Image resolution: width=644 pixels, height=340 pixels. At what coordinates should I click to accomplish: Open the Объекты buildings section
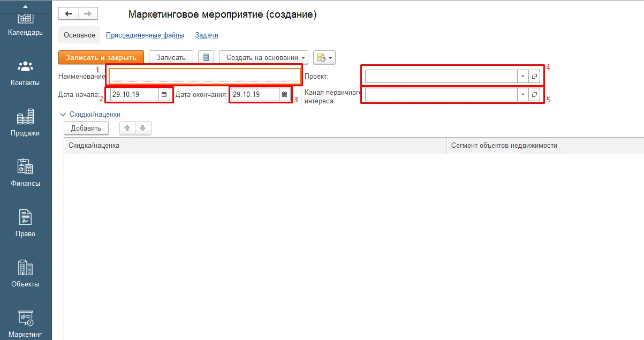[x=25, y=274]
